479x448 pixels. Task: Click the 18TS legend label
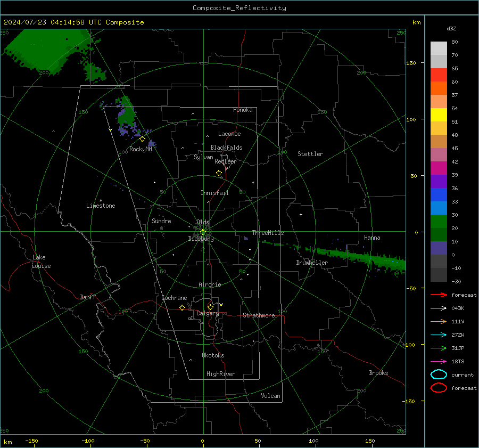pos(458,362)
